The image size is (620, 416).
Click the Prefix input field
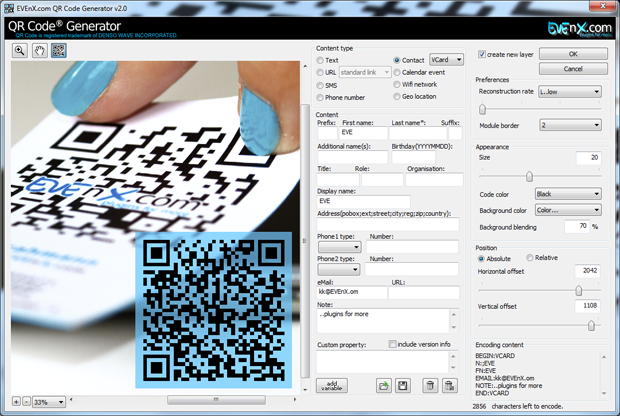click(x=327, y=132)
